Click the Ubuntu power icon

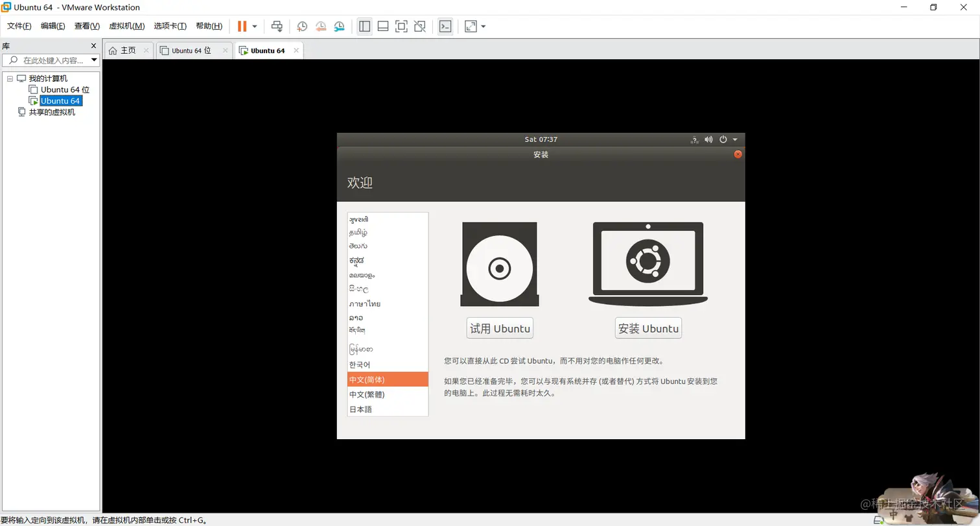coord(723,139)
